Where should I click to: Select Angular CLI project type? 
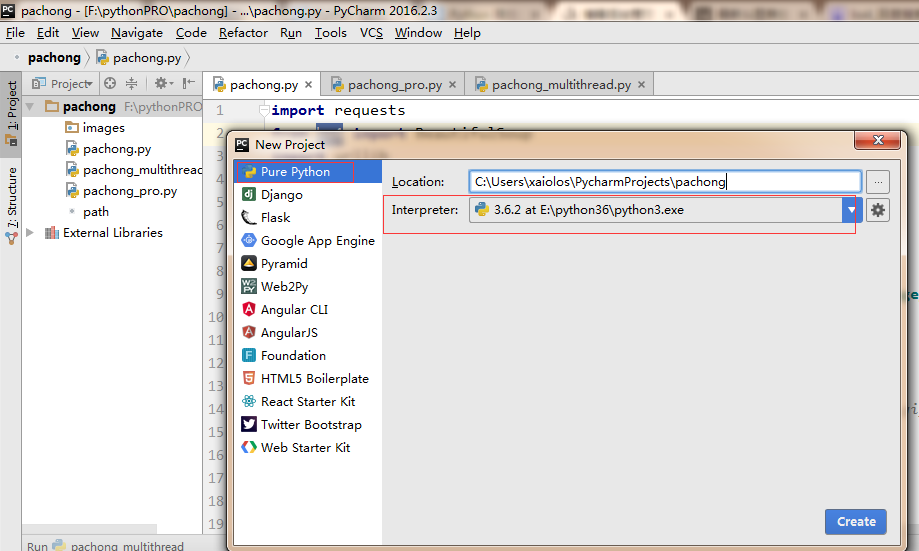[308, 309]
